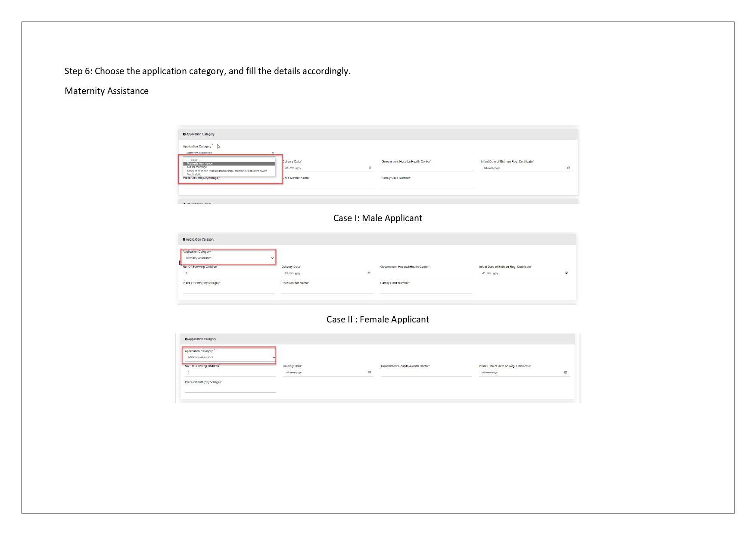Pick the scholarship / meritorious student award option

229,171
